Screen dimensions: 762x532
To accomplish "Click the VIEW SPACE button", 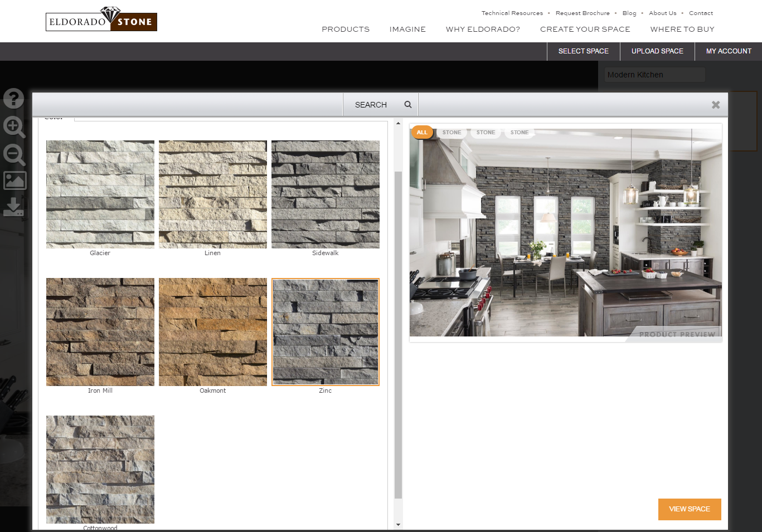I will point(690,509).
